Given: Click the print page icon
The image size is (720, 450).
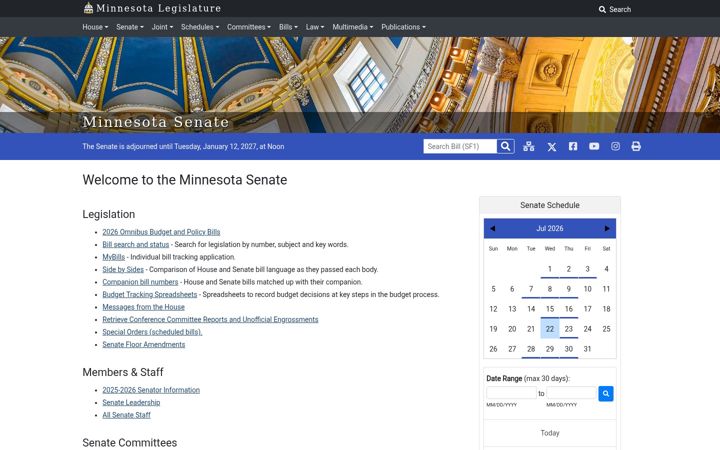Looking at the screenshot, I should 636,146.
